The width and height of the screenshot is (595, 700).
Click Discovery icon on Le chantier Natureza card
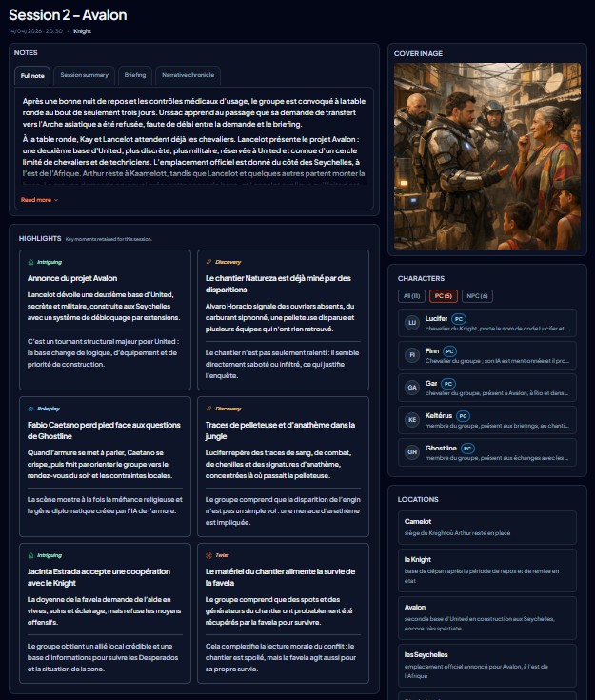[209, 261]
